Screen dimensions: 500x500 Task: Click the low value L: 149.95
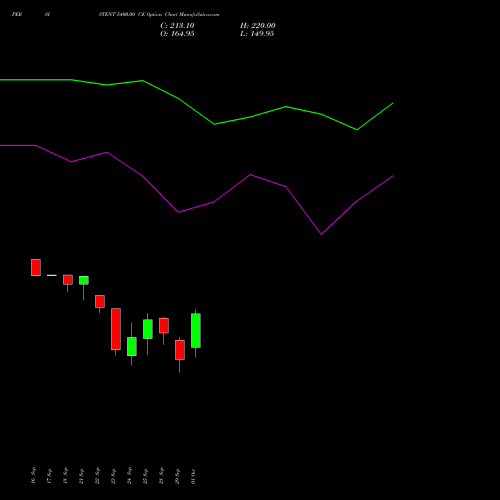[257, 34]
